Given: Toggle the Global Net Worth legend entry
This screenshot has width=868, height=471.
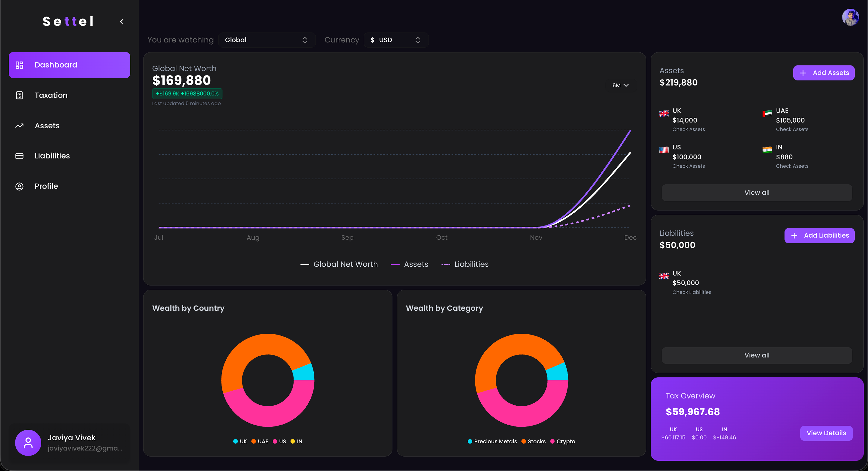Looking at the screenshot, I should (x=339, y=264).
